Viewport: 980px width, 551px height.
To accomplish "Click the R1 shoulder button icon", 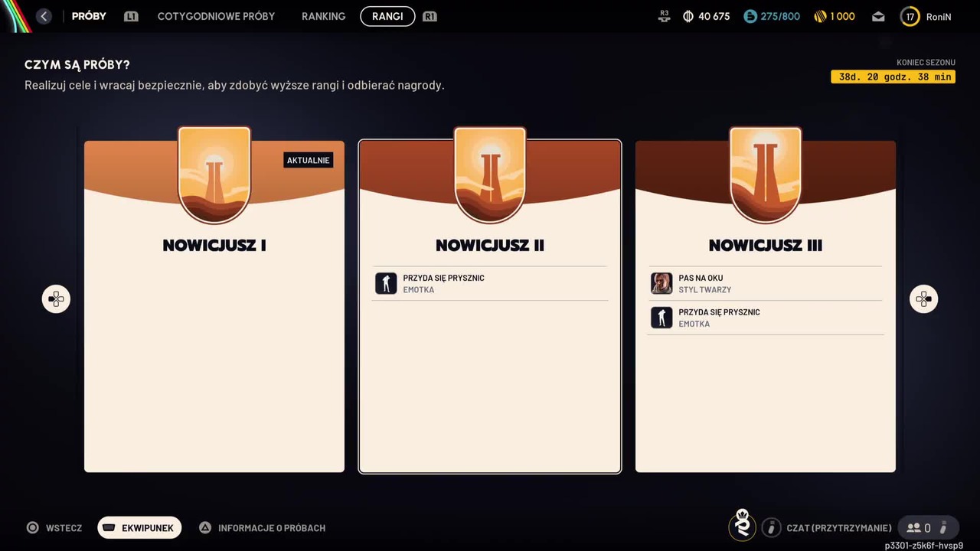I will (x=430, y=16).
